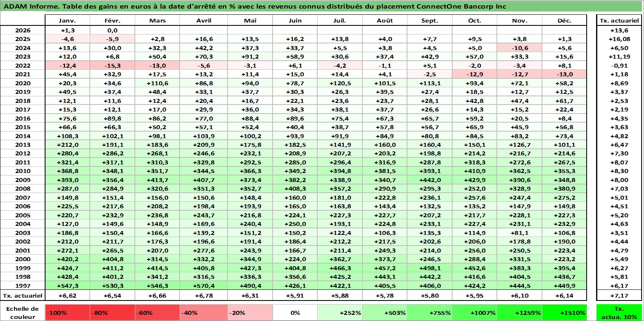Click the +61,7 cell in 2018 row
The image size is (644, 321).
(x=564, y=101)
